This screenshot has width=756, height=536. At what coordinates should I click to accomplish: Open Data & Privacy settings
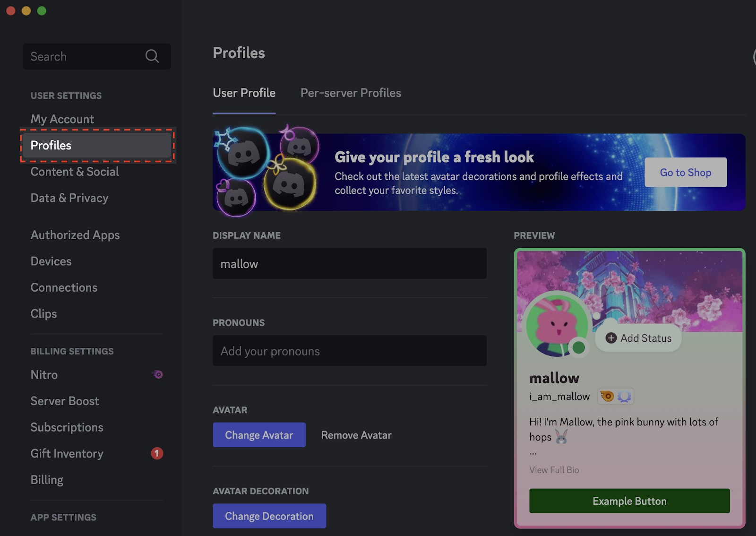pyautogui.click(x=69, y=198)
